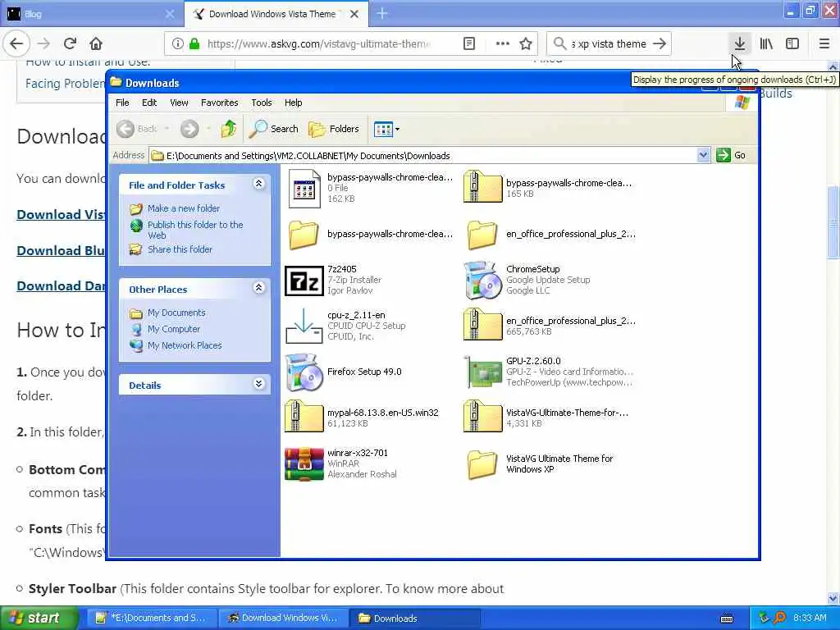
Task: Click Go button beside address bar
Action: pos(732,155)
